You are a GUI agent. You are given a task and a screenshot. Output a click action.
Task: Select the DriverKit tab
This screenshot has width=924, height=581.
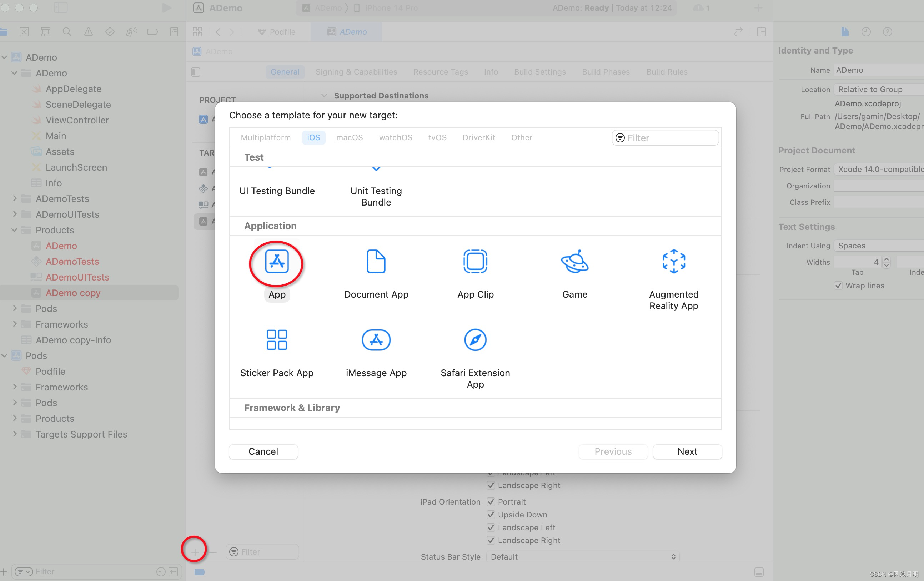coord(478,137)
